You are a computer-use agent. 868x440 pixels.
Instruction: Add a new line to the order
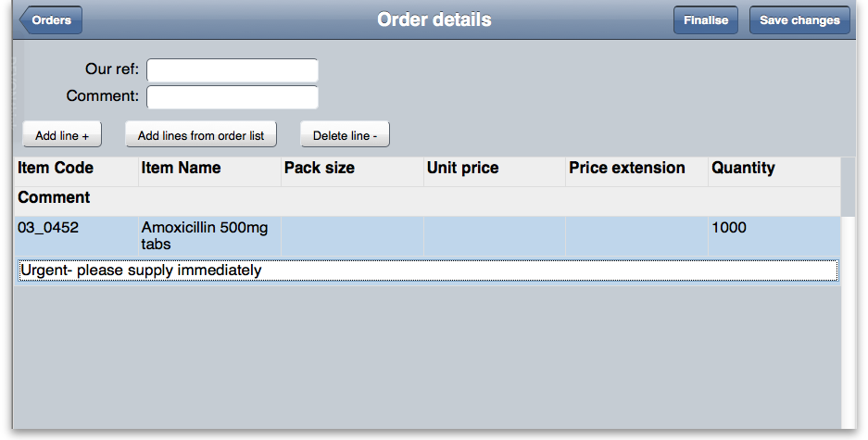tap(62, 135)
